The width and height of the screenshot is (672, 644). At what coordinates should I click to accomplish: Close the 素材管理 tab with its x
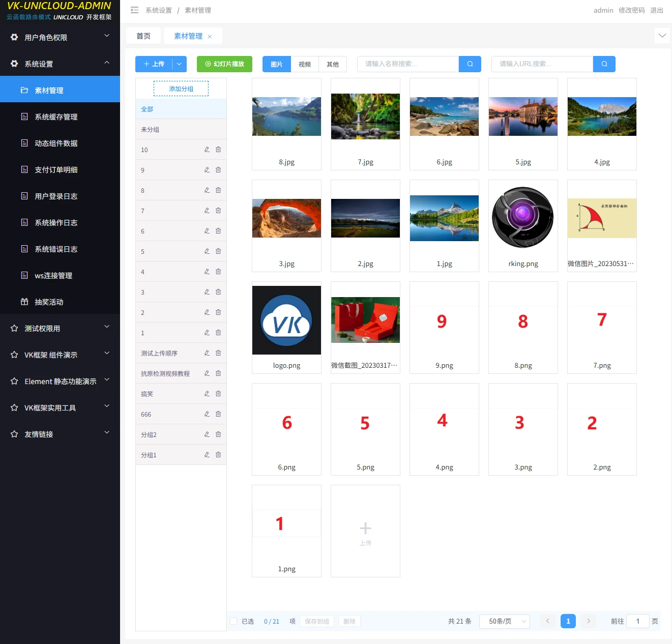click(210, 37)
